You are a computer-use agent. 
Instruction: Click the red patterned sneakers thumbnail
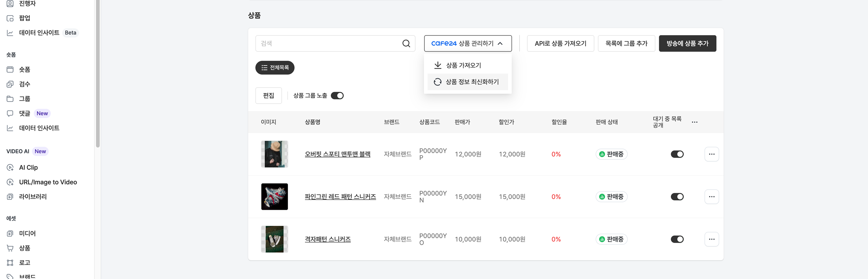[274, 197]
